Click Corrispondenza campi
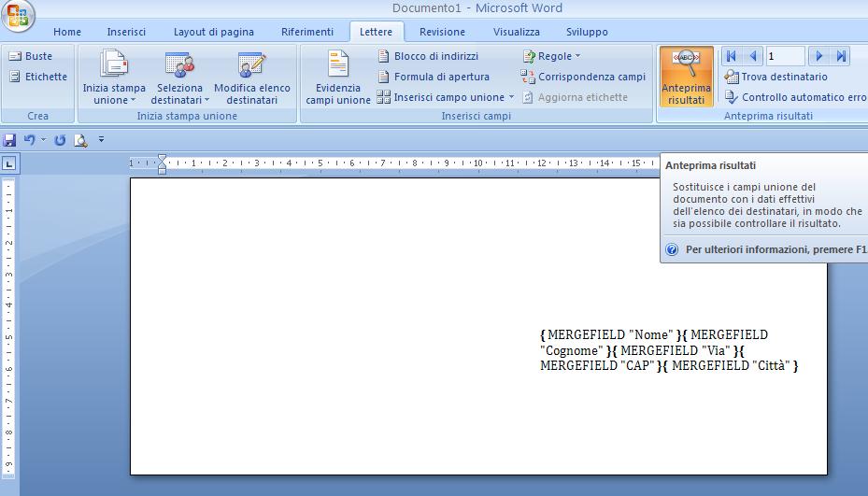This screenshot has width=868, height=496. pos(583,77)
